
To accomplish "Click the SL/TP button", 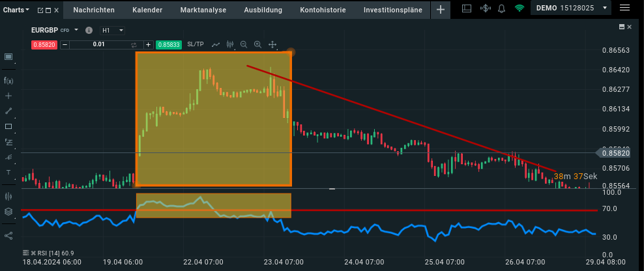I will pos(195,44).
